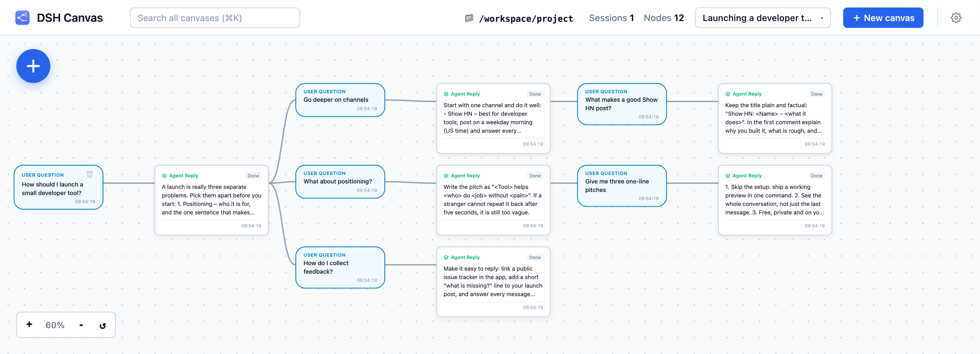Click the Done badge on the 'Write the pitch' reply
The width and height of the screenshot is (980, 354).
535,176
